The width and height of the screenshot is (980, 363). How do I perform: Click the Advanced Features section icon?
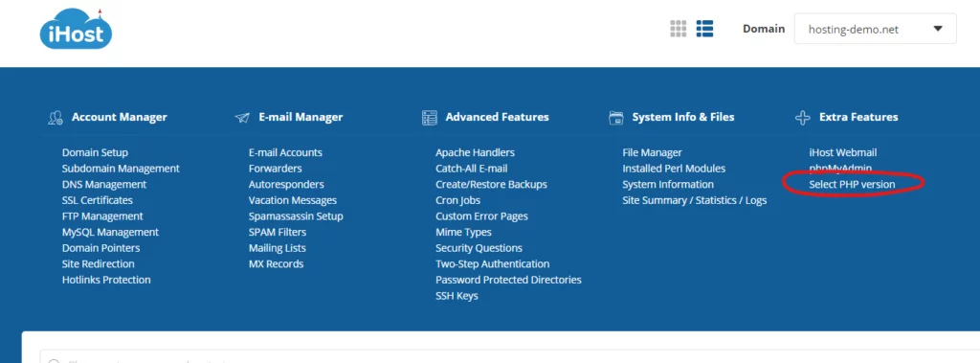(430, 117)
